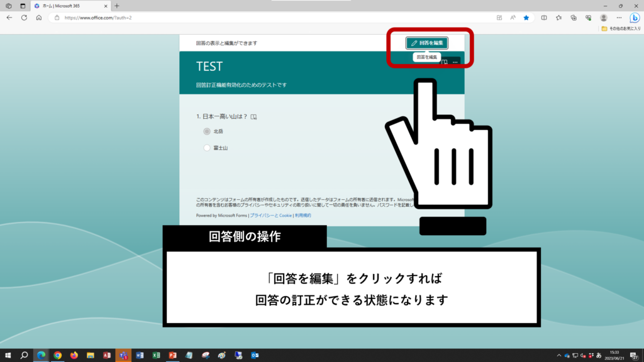Image resolution: width=644 pixels, height=362 pixels.
Task: Click the OneDrive cloud tray icon
Action: click(567, 356)
